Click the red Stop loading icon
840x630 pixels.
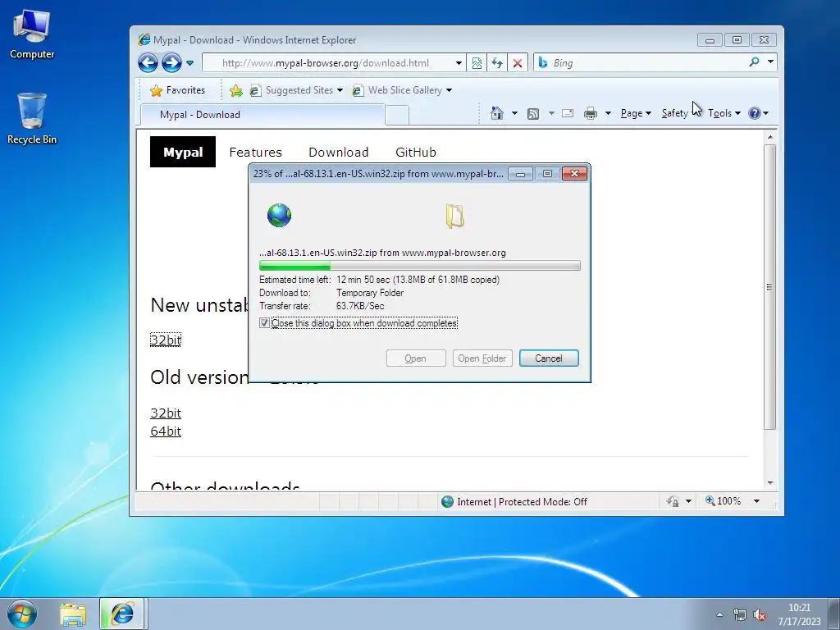[518, 63]
